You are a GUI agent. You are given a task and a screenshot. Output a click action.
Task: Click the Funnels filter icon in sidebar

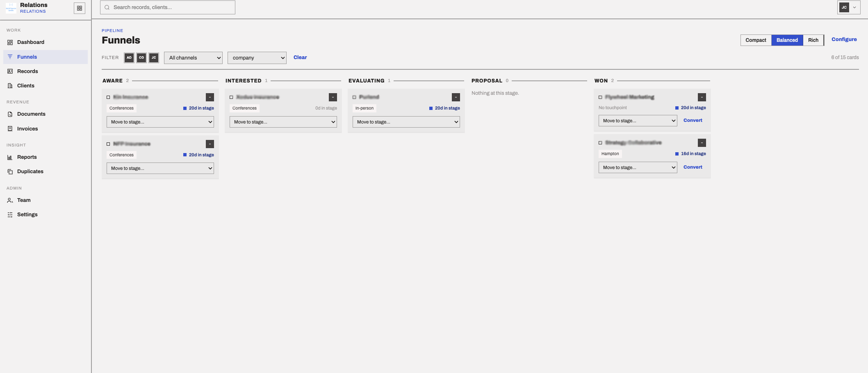tap(10, 57)
